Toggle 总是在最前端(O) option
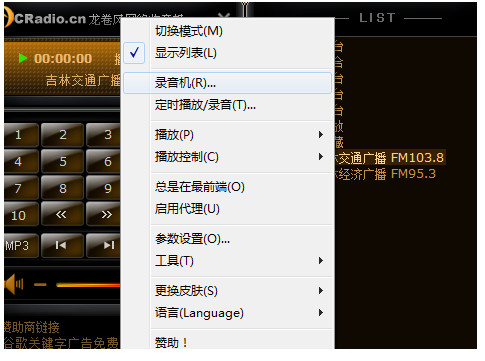Screen dimensions: 485x361 [x=228, y=187]
